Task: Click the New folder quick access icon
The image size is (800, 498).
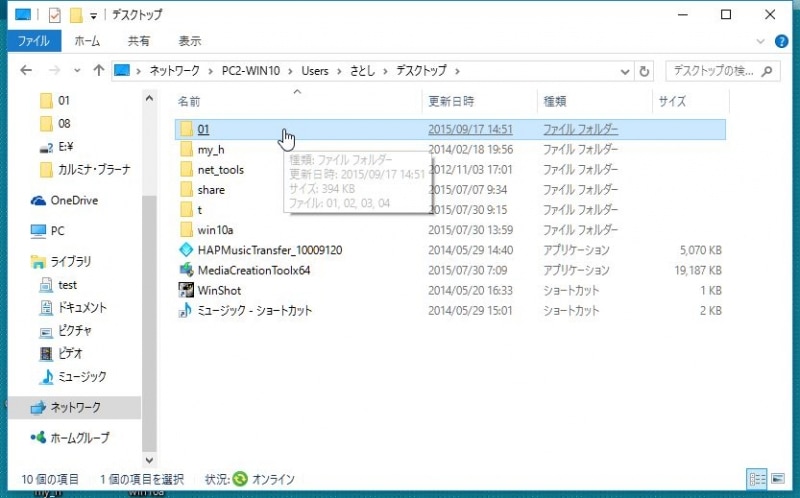Action: (76, 15)
